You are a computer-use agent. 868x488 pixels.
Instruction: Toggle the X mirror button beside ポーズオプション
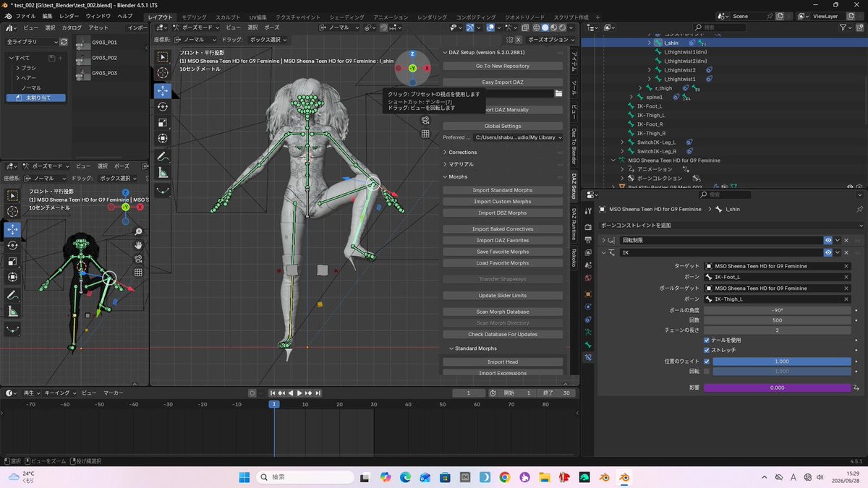click(519, 40)
